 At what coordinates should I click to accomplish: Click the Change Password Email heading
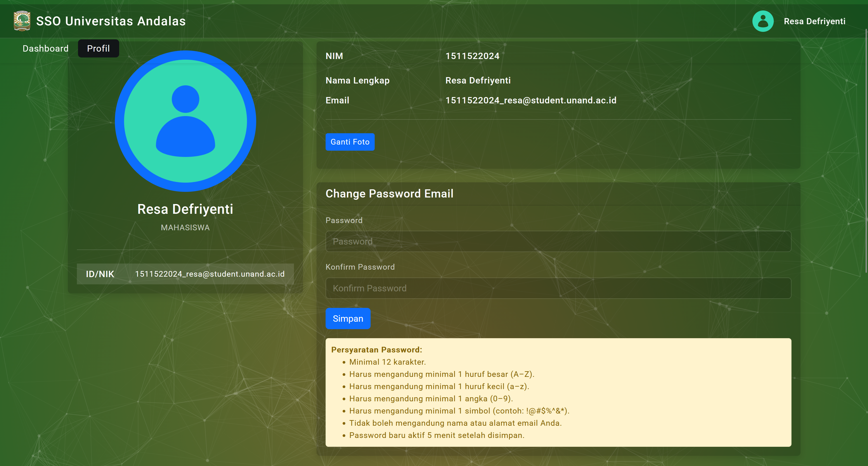click(x=389, y=194)
